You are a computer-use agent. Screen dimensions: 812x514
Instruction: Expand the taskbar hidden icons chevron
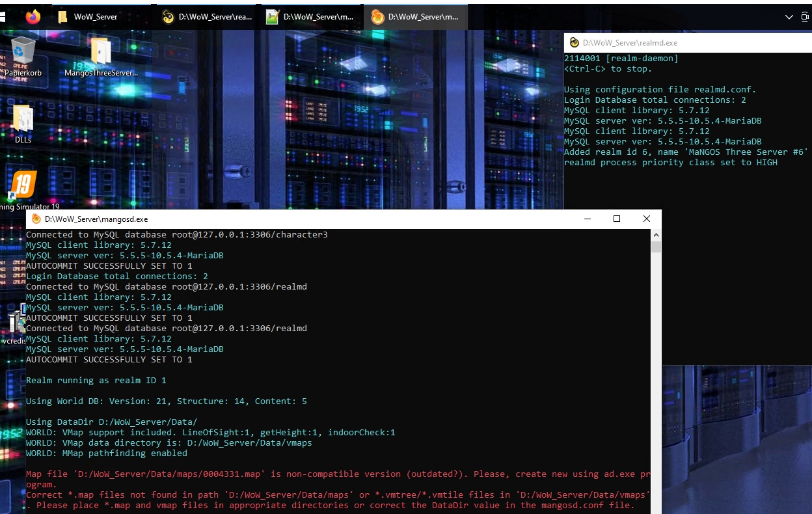pos(789,17)
